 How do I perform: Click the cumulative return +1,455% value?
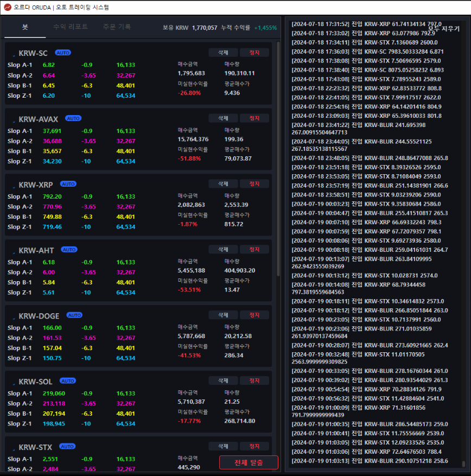[x=265, y=28]
